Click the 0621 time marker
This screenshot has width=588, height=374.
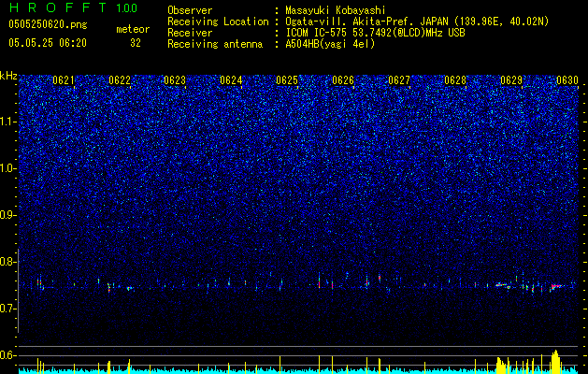(63, 80)
